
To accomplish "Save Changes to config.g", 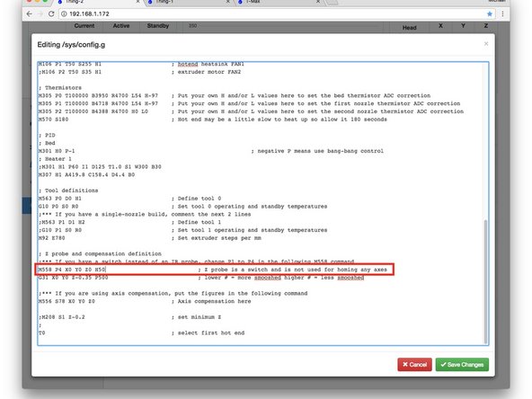I will pyautogui.click(x=462, y=365).
